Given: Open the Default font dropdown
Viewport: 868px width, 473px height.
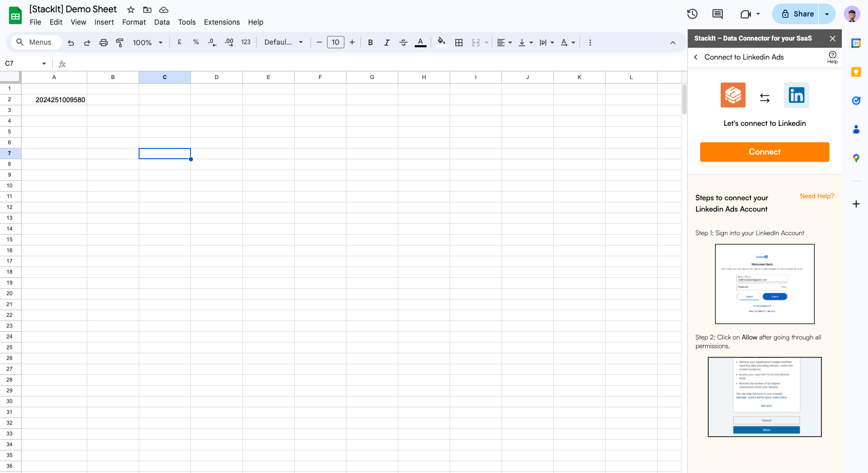Looking at the screenshot, I should 283,42.
